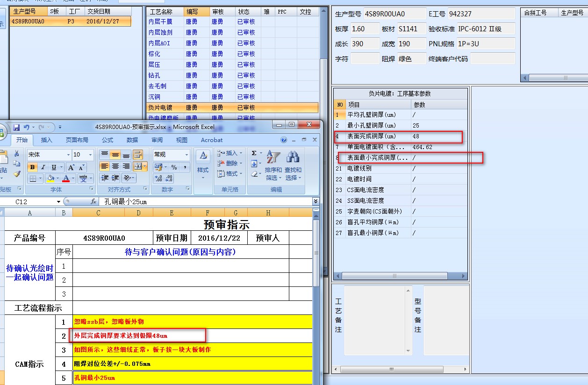Select column C header in spreadsheet

tap(99, 213)
